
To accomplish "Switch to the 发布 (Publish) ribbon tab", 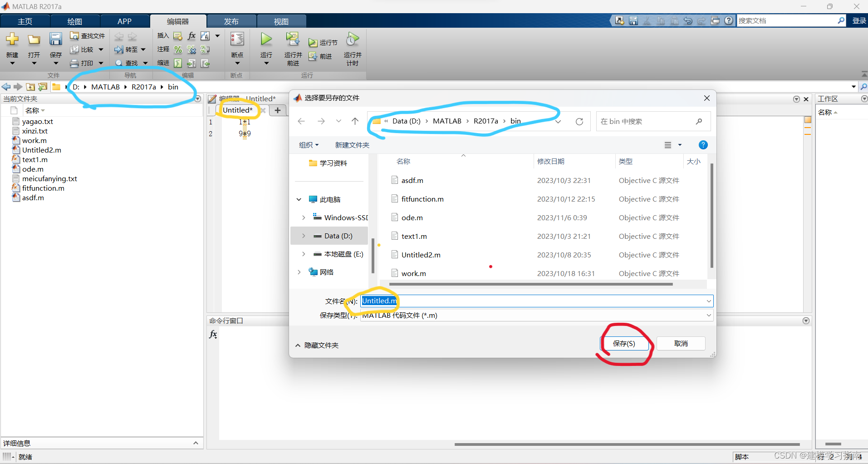I will pyautogui.click(x=231, y=21).
